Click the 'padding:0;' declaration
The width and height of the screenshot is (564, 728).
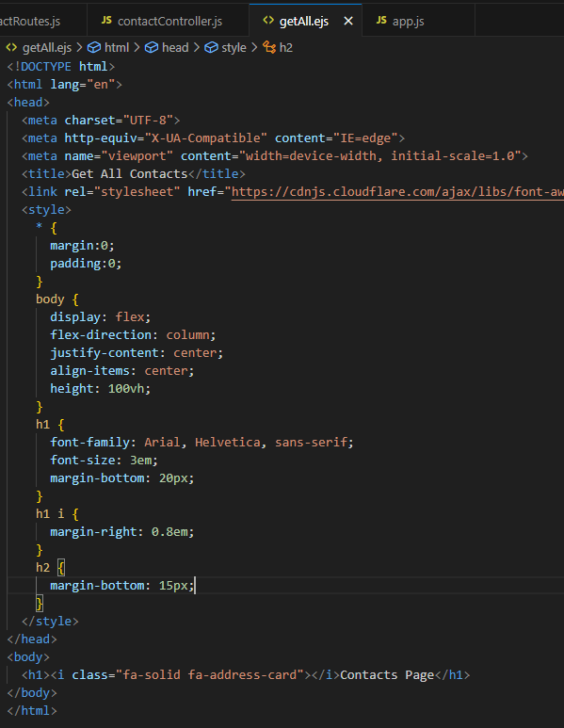click(x=86, y=264)
